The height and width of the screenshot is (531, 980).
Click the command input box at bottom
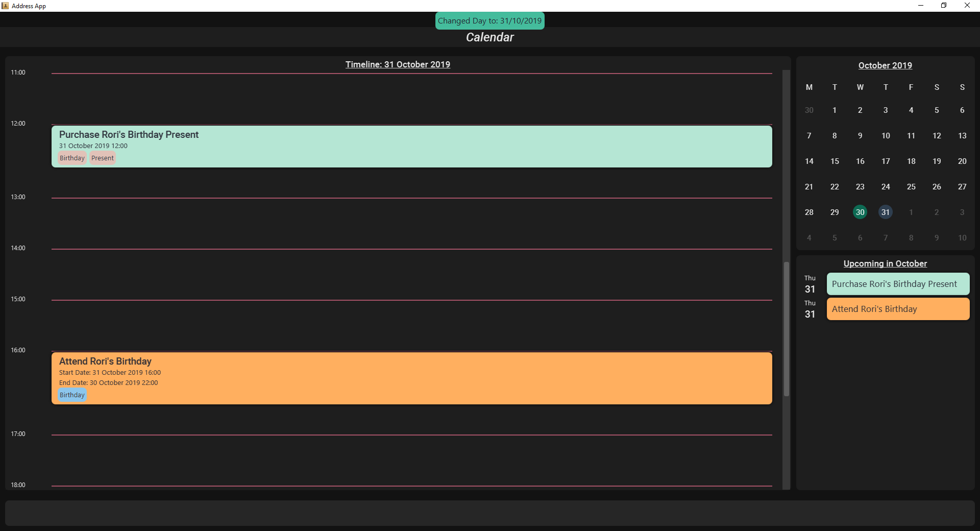(489, 513)
